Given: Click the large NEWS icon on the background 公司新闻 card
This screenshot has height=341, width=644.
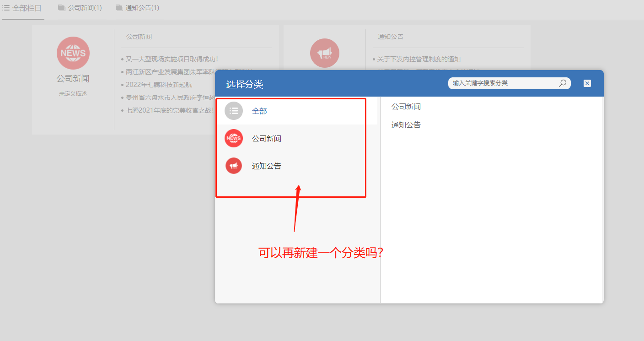Looking at the screenshot, I should 73,53.
